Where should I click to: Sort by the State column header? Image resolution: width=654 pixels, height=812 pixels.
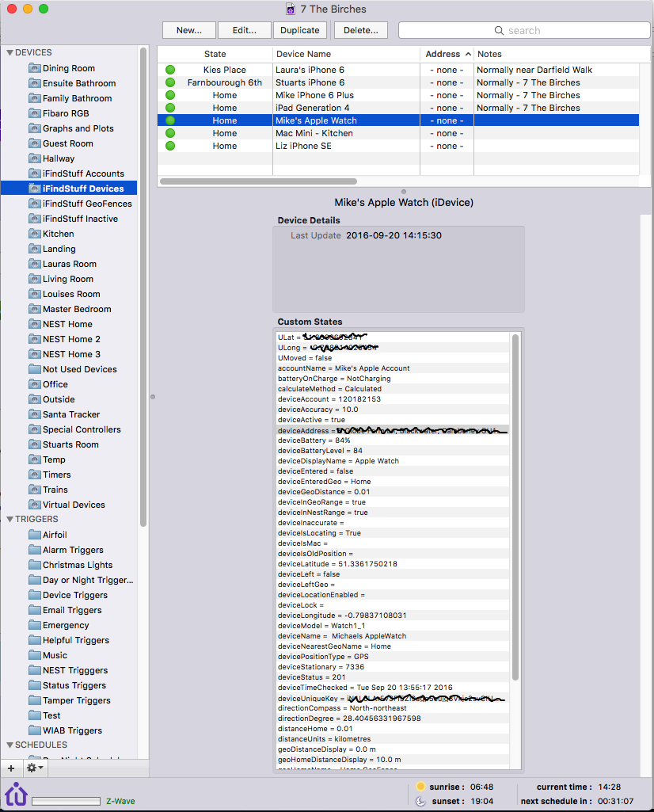(x=215, y=54)
